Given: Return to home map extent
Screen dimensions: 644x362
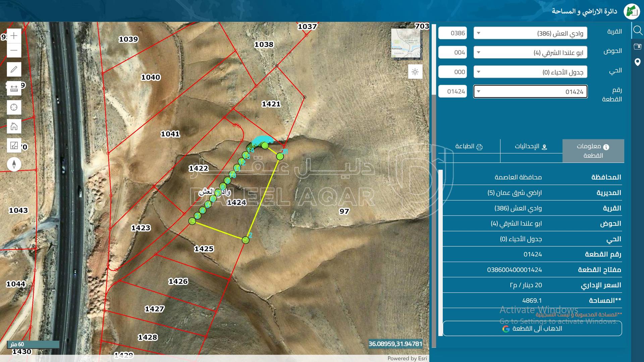Looking at the screenshot, I should [x=14, y=126].
